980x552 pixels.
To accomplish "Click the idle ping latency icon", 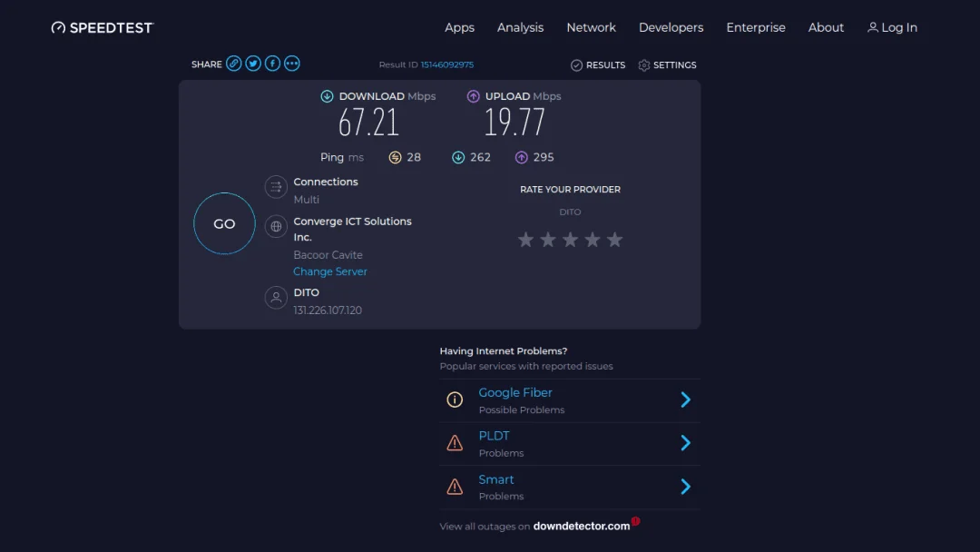I will click(395, 158).
